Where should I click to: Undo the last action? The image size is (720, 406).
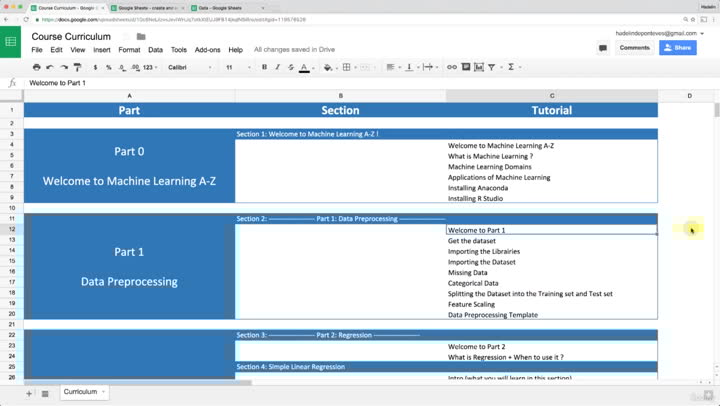[x=50, y=67]
